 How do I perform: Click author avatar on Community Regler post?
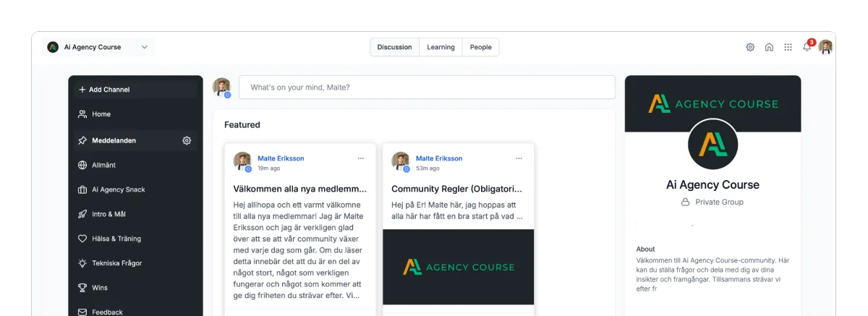point(401,162)
